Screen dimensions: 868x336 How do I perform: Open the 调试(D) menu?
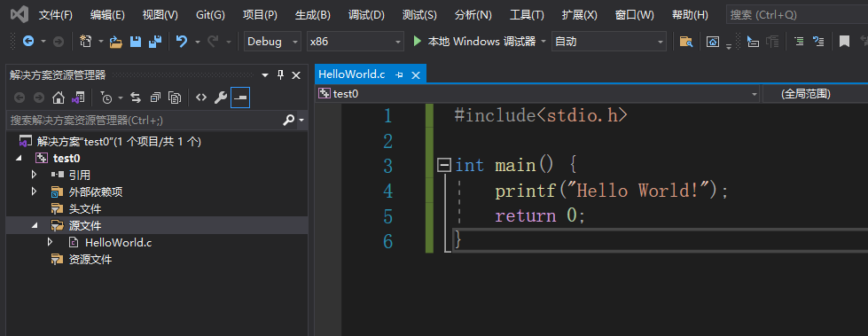[366, 15]
